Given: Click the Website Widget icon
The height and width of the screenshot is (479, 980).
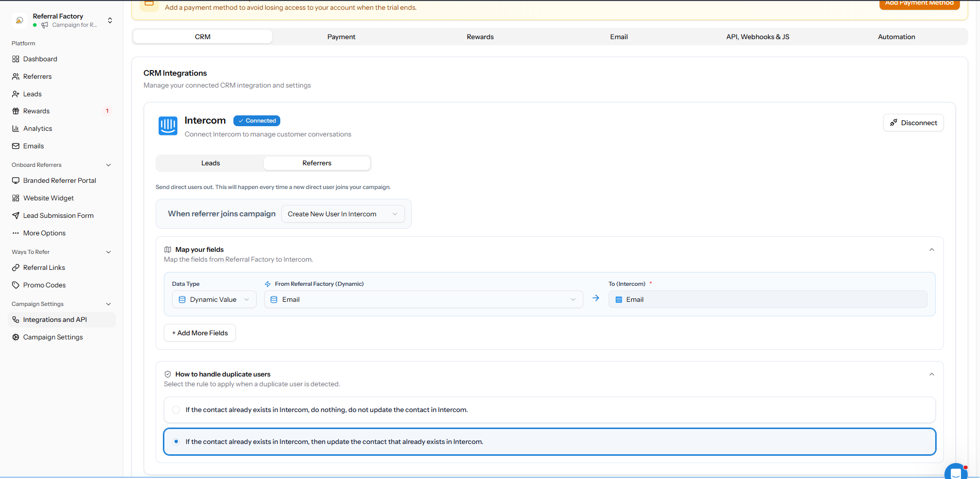Looking at the screenshot, I should pos(15,198).
